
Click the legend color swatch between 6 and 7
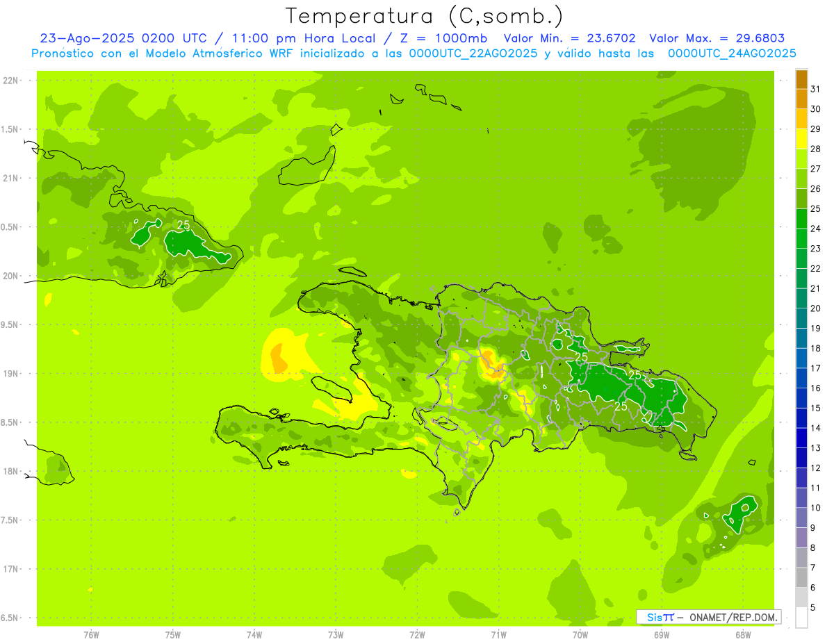coord(801,578)
